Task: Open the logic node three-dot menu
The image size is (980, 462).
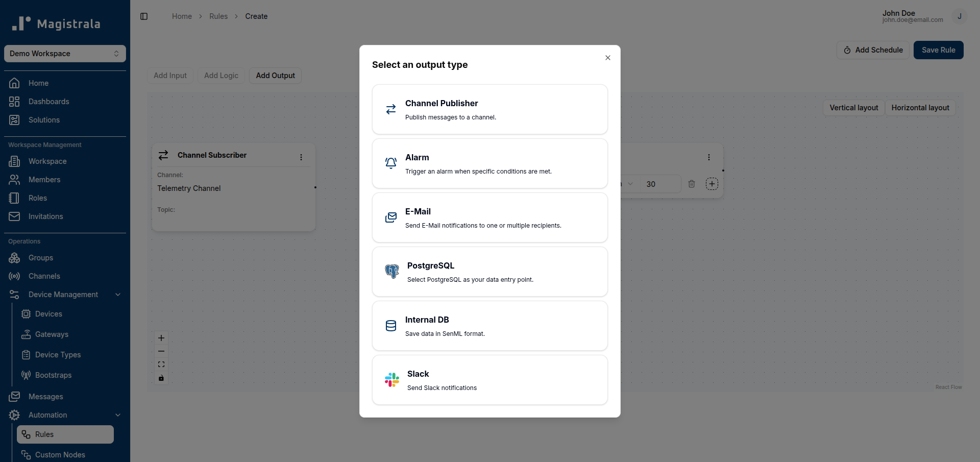Action: [x=709, y=157]
